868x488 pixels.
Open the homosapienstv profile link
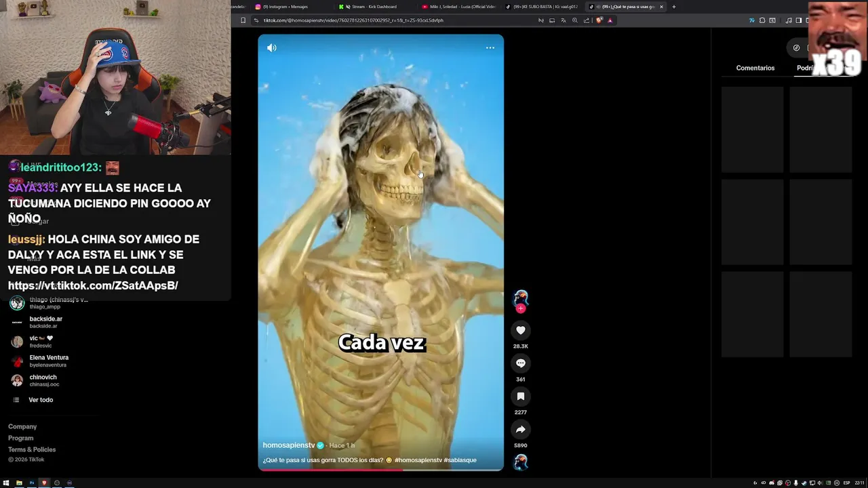(x=289, y=445)
